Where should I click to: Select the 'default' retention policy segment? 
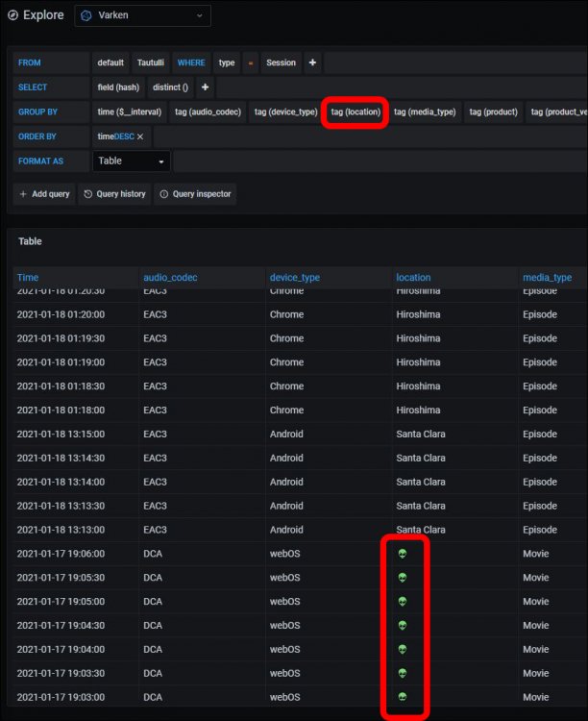(110, 62)
